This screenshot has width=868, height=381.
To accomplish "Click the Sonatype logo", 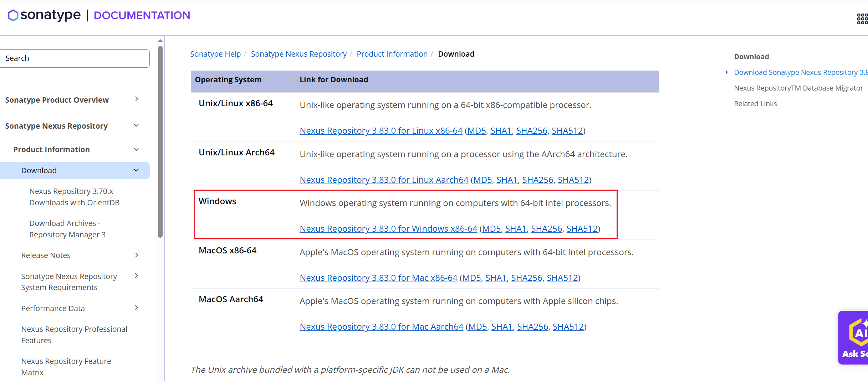I will 44,15.
